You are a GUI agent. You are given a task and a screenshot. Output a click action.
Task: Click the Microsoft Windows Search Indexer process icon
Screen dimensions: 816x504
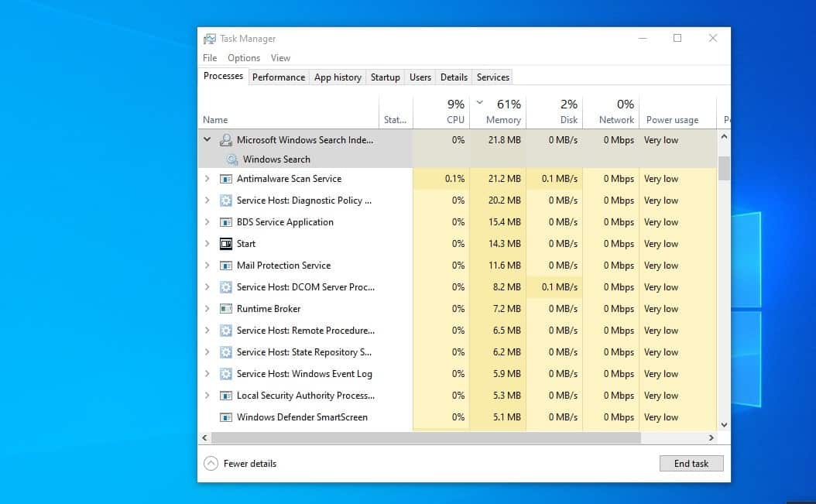point(226,140)
